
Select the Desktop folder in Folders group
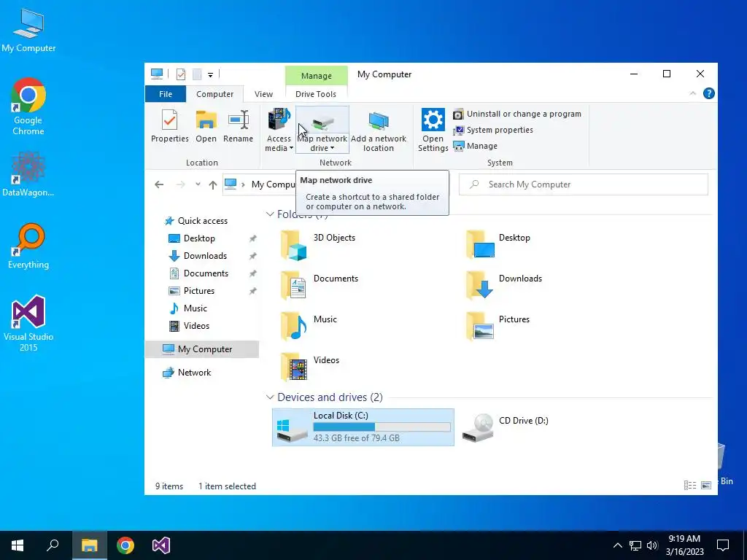(x=498, y=245)
